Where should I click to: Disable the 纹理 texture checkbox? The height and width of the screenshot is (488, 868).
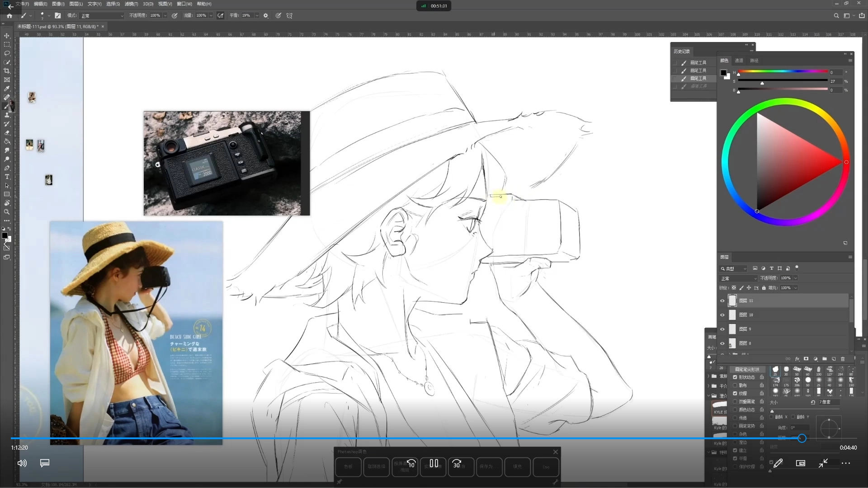pos(735,394)
